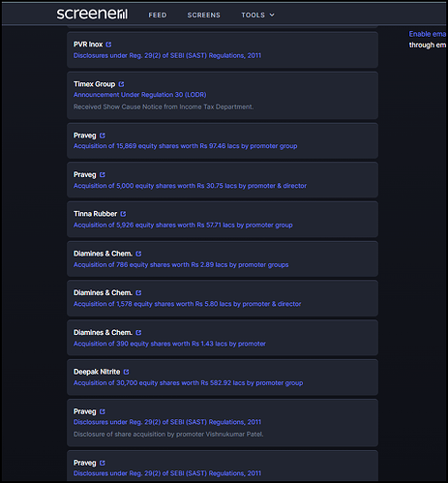Open external link icon next to Tinna Rubber
This screenshot has height=483, width=448.
[123, 214]
